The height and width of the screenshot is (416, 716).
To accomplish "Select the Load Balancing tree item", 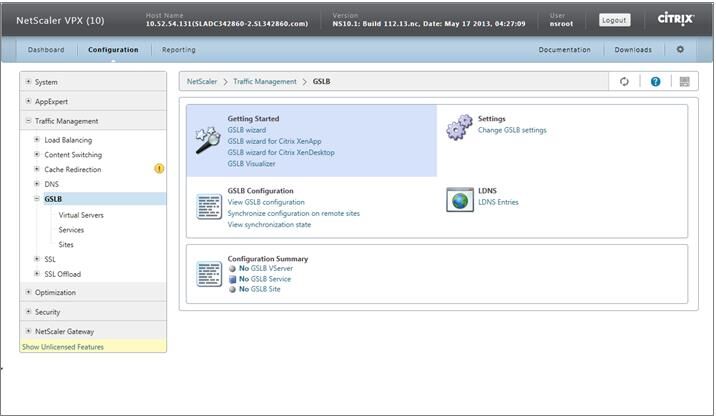I will click(x=68, y=140).
